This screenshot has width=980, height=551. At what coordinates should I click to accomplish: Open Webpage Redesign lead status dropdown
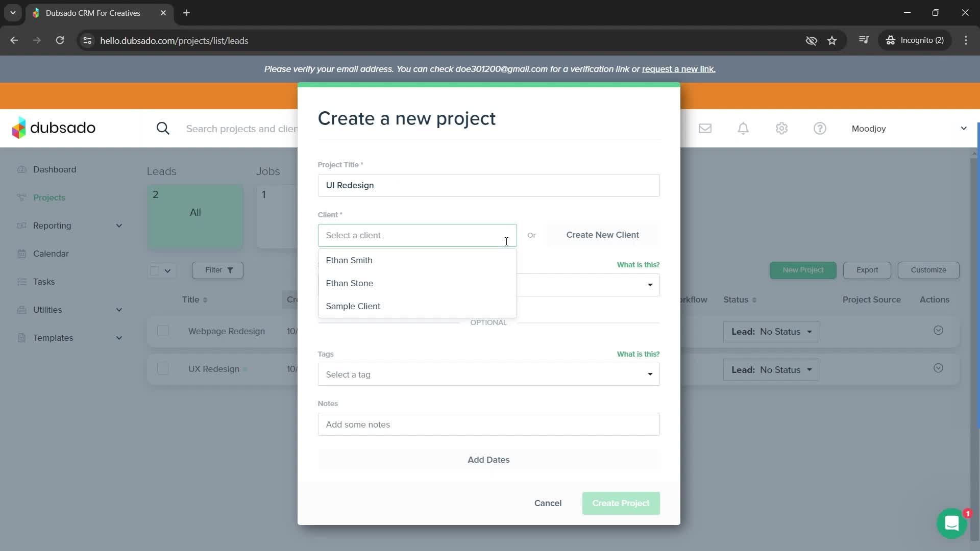click(771, 332)
